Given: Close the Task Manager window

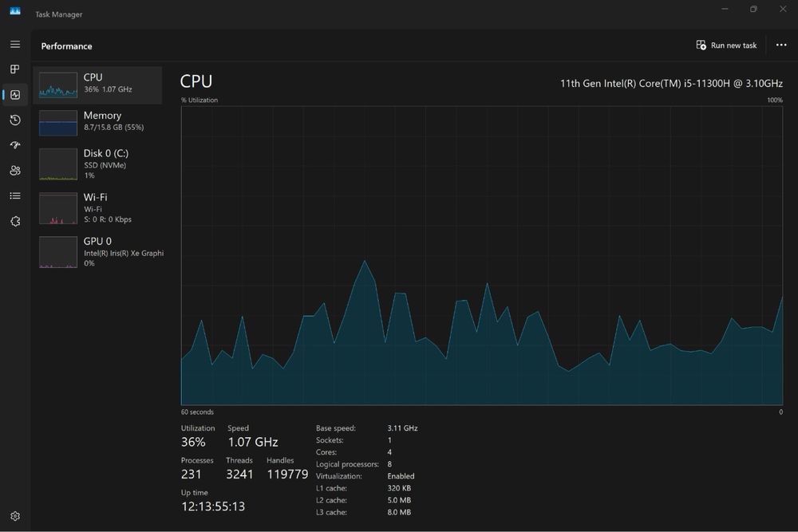Looking at the screenshot, I should (783, 9).
